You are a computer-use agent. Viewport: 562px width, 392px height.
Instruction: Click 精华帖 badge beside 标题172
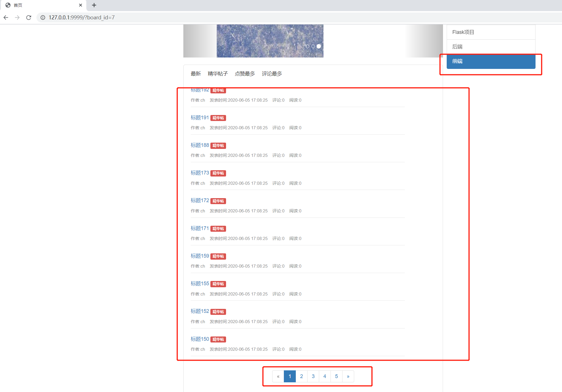pos(218,201)
